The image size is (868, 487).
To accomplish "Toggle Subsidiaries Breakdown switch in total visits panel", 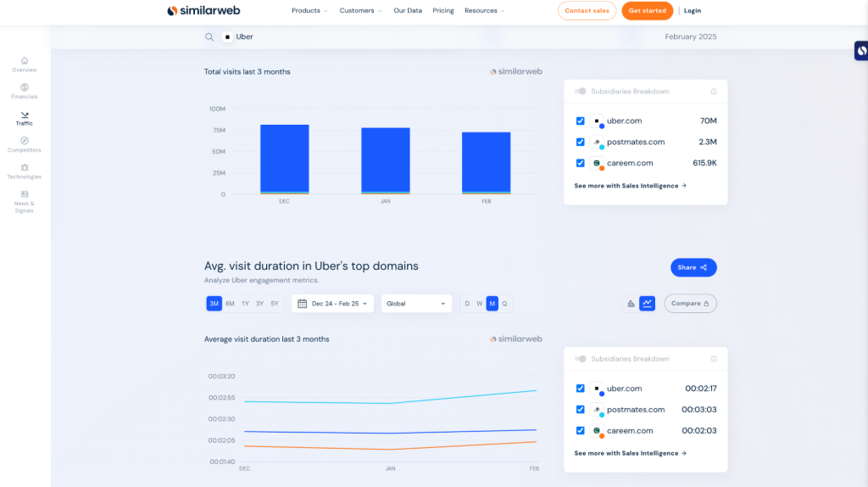I will point(580,92).
